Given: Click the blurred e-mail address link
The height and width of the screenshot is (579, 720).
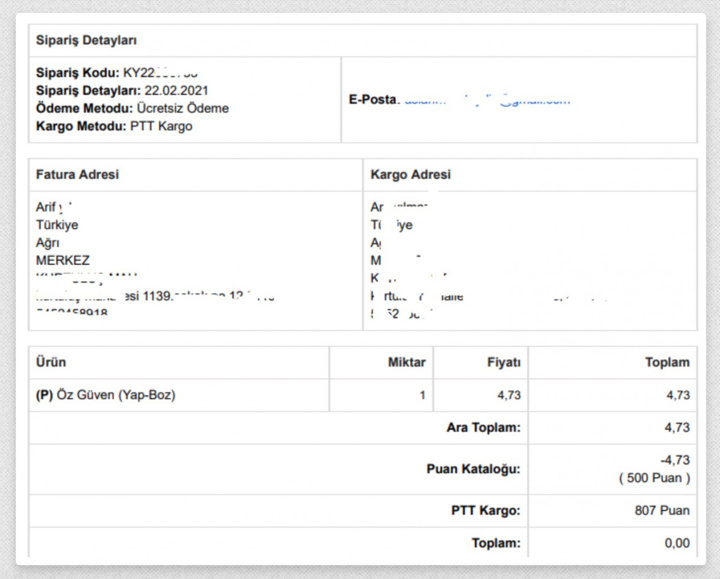Looking at the screenshot, I should [x=486, y=100].
